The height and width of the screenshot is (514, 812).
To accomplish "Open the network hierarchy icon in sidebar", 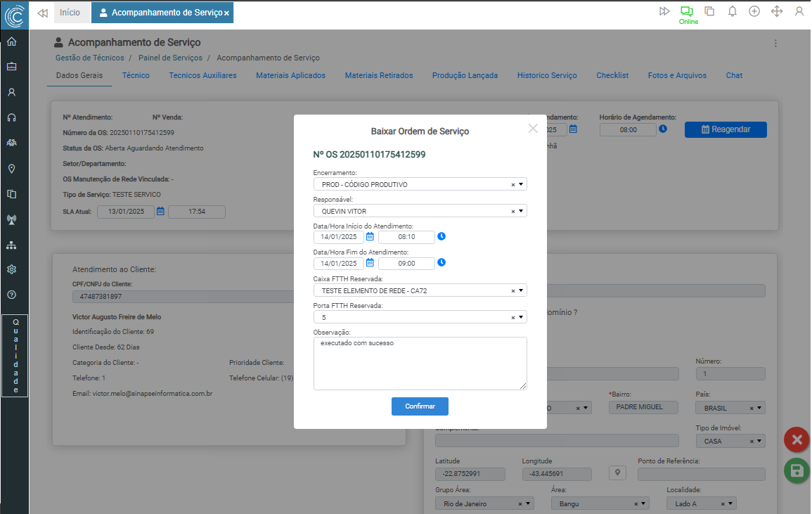I will point(11,245).
